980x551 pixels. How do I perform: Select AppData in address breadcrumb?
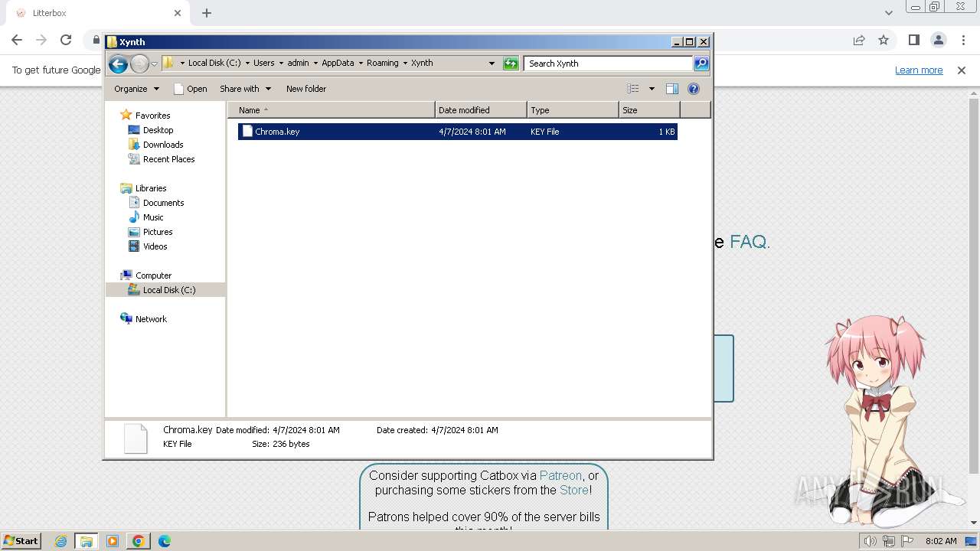pyautogui.click(x=338, y=64)
